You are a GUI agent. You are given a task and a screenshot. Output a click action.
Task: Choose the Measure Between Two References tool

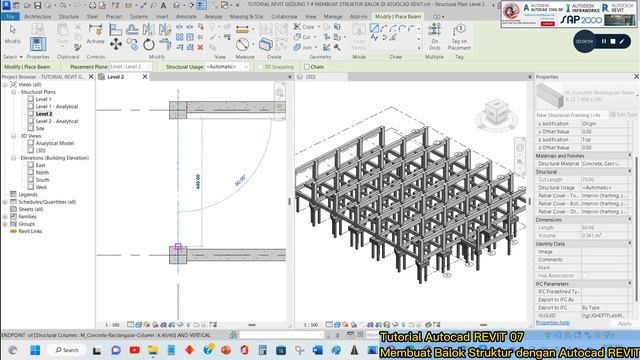pos(242,44)
